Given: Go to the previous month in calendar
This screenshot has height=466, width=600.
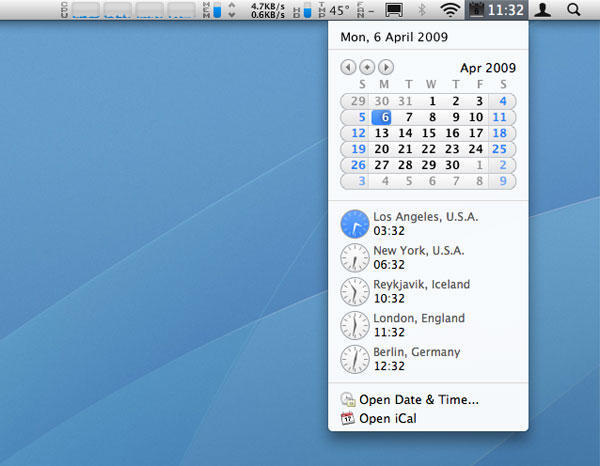Looking at the screenshot, I should [348, 67].
